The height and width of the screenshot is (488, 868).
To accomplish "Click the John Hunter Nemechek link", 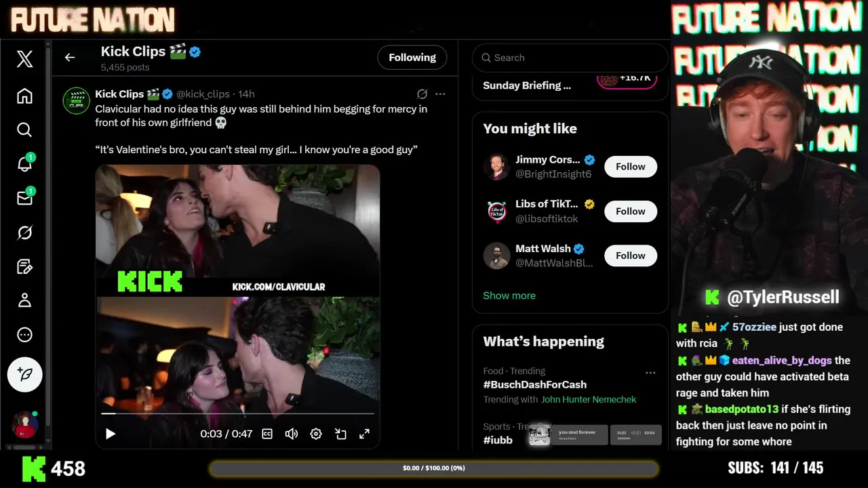I will (589, 399).
